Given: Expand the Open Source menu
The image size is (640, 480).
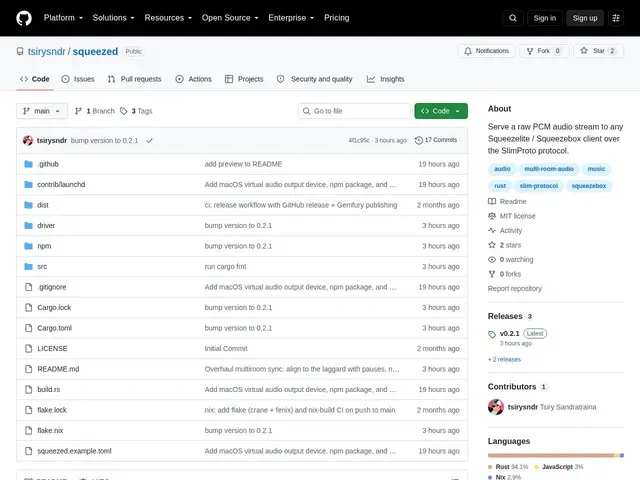Looking at the screenshot, I should pyautogui.click(x=230, y=18).
